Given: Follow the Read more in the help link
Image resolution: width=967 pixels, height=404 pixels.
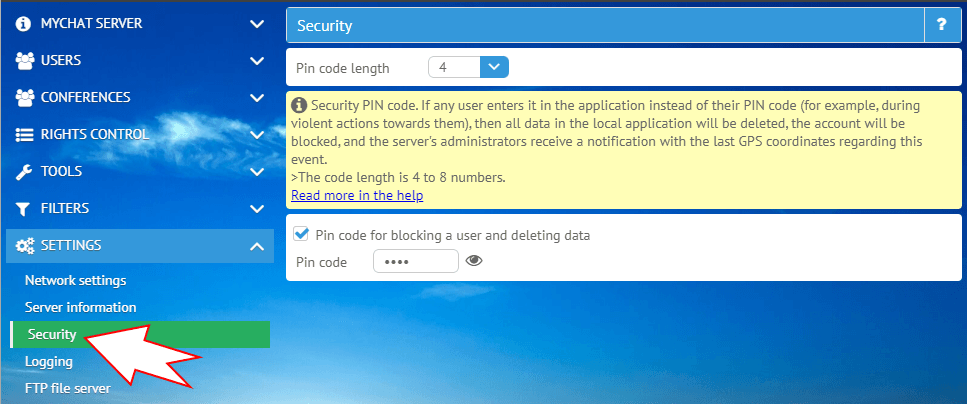Looking at the screenshot, I should coord(356,195).
